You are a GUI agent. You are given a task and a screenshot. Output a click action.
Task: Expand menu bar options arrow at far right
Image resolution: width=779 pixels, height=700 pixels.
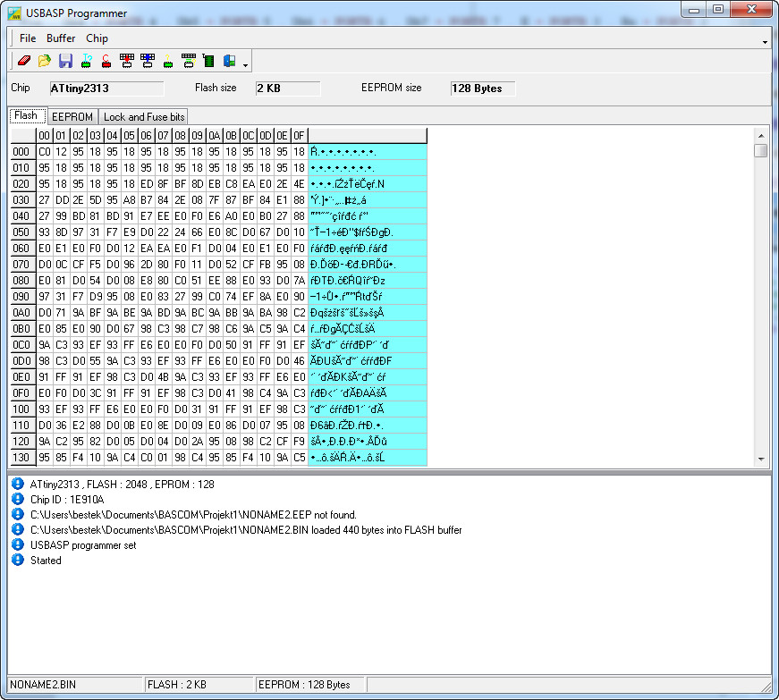(x=765, y=43)
